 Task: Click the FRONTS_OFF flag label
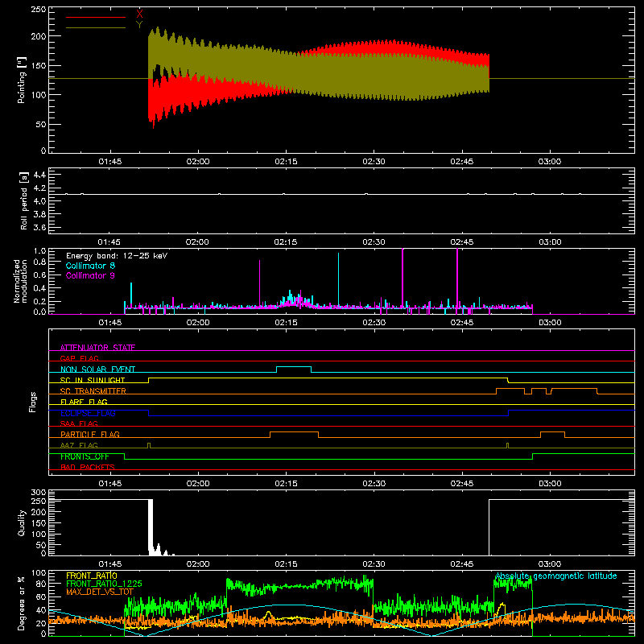(x=85, y=456)
